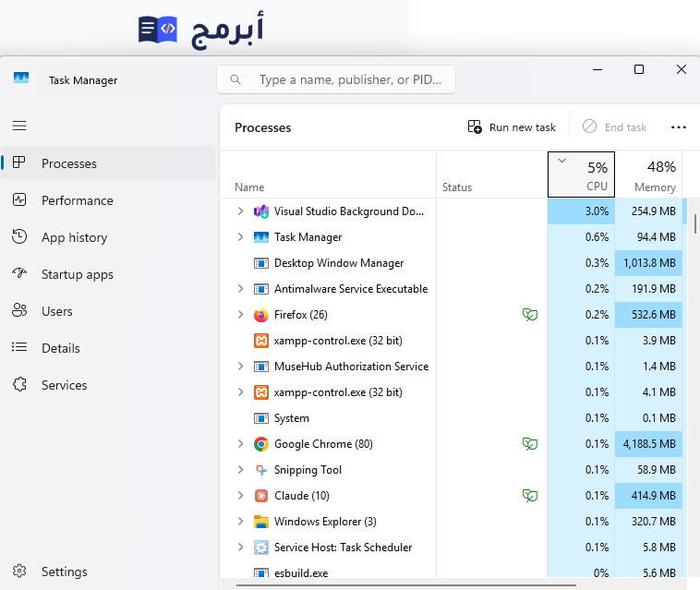Click the Service Host Task Scheduler gear icon

(261, 548)
